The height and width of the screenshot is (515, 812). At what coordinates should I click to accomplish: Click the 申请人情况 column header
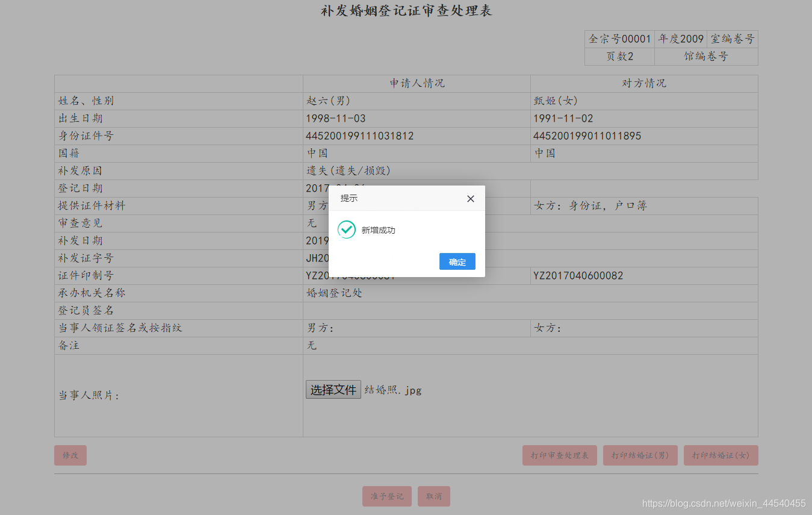tap(417, 83)
